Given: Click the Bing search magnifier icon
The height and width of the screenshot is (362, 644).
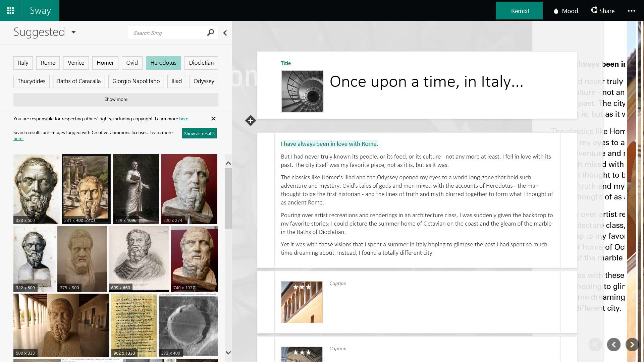Looking at the screenshot, I should click(210, 33).
